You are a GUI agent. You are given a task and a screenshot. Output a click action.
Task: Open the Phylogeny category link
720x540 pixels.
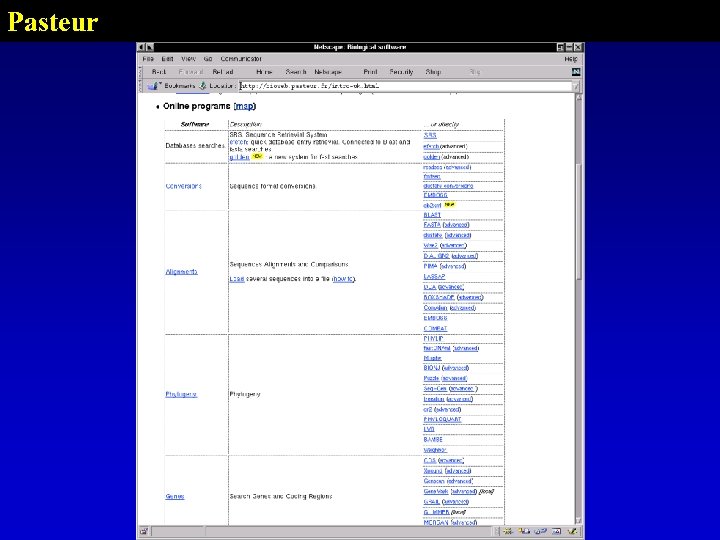pos(181,394)
